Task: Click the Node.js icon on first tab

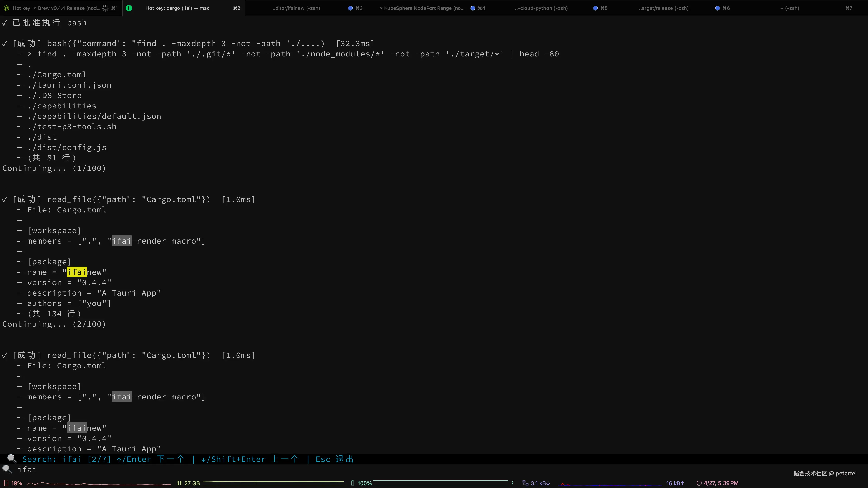Action: (6, 8)
